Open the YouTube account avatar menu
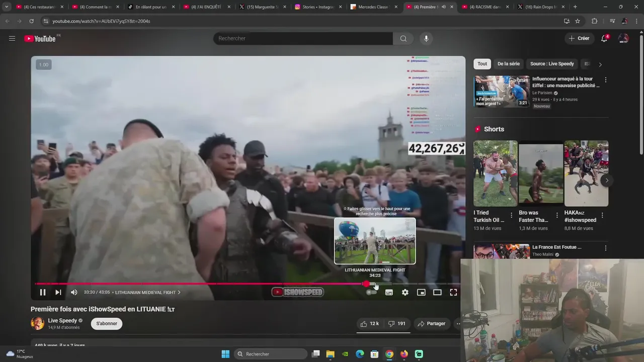 623,38
